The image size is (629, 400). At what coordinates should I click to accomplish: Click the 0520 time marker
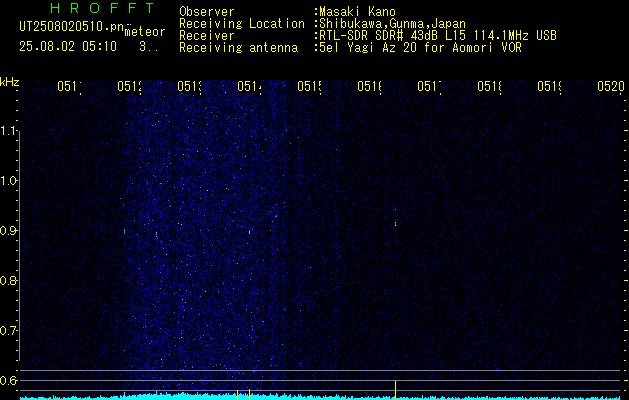pyautogui.click(x=611, y=86)
